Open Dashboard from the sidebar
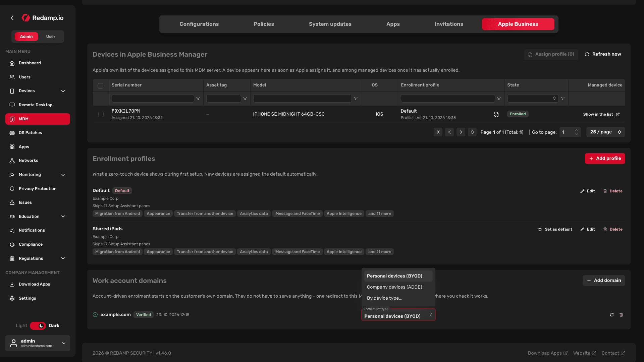The height and width of the screenshot is (362, 644). pyautogui.click(x=38, y=63)
